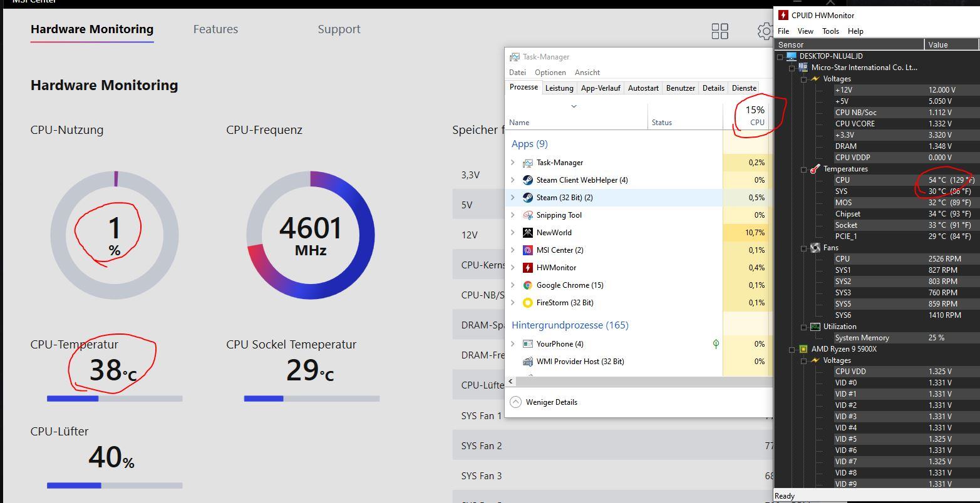
Task: Click the NewWorld process icon
Action: [527, 233]
